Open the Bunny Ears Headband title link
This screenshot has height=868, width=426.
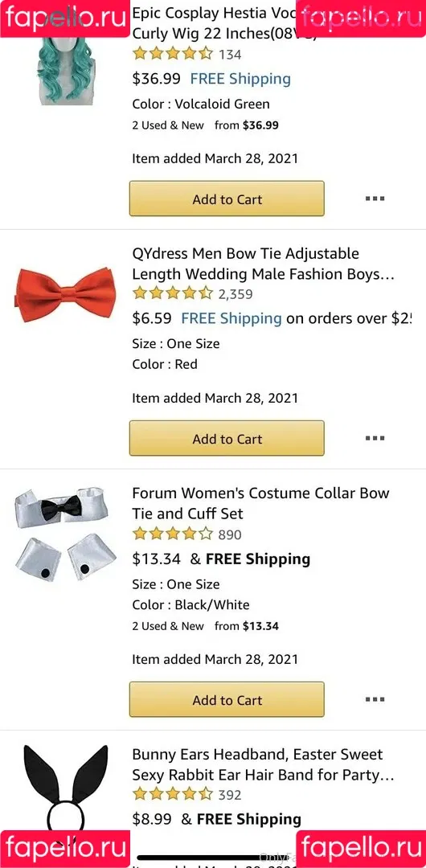[x=263, y=764]
